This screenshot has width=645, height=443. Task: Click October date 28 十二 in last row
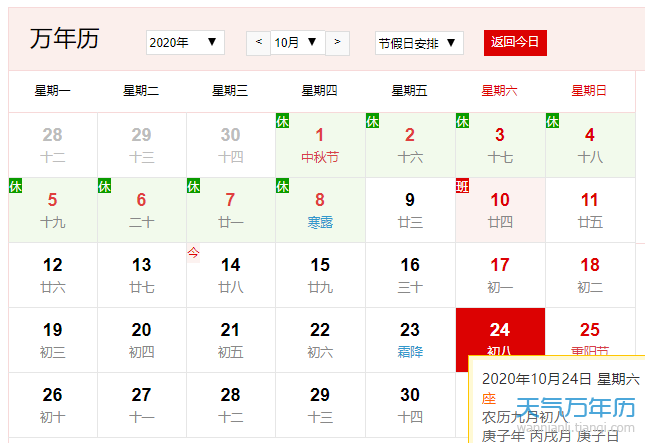pyautogui.click(x=230, y=405)
